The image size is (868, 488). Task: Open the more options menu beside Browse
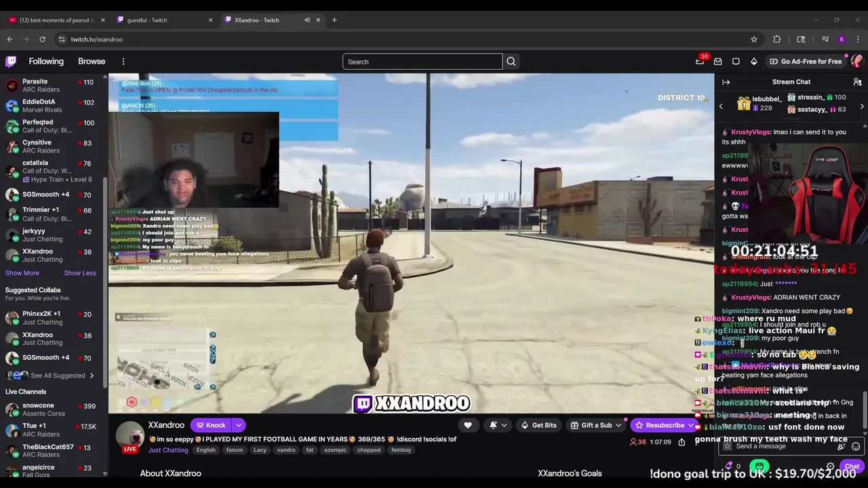[x=123, y=62]
